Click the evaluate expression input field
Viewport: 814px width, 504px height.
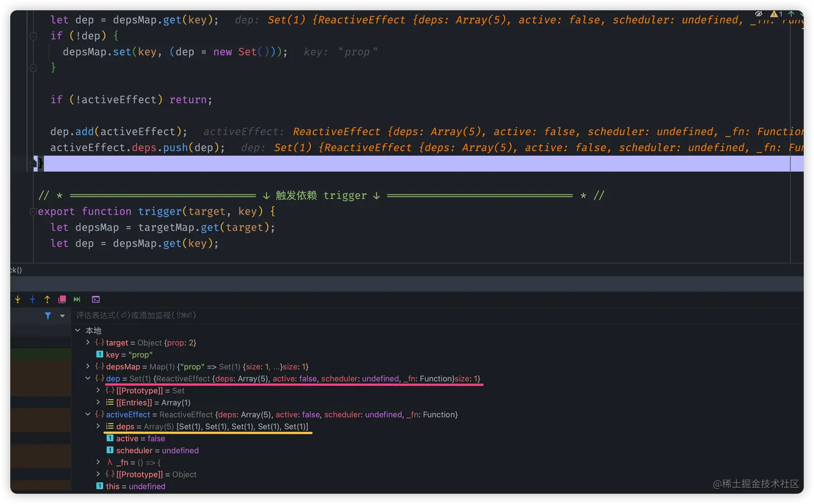coord(437,316)
